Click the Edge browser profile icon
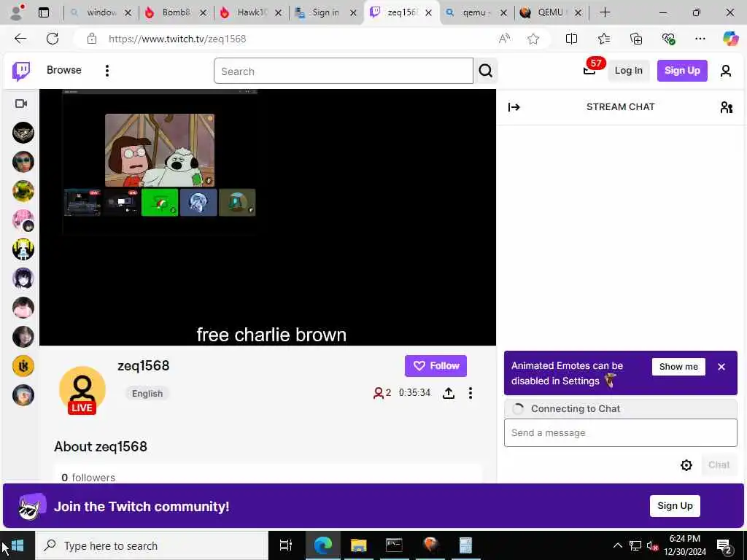 point(18,13)
